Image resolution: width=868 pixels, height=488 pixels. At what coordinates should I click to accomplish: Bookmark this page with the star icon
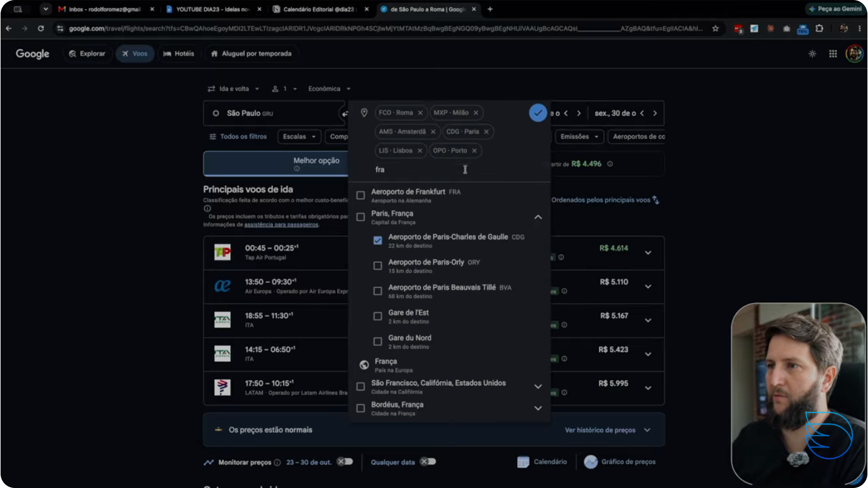coord(715,28)
